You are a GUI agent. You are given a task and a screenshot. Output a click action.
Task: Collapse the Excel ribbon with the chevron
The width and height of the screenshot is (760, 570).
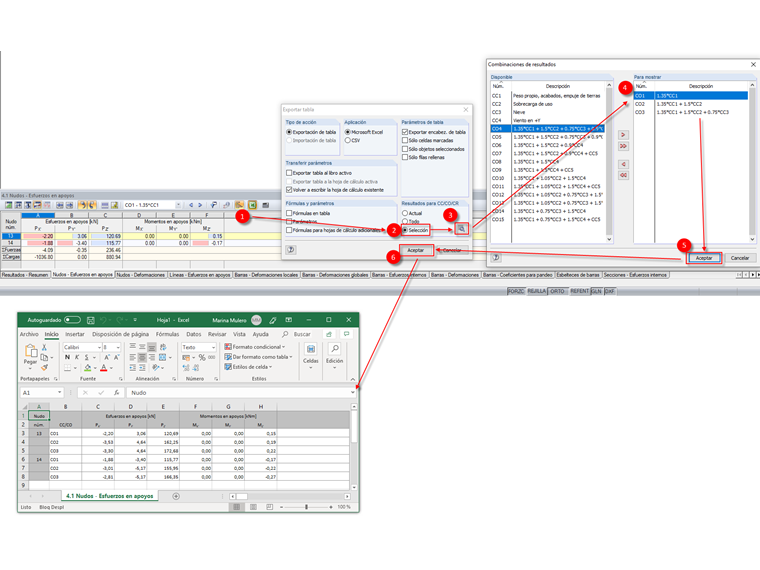pos(353,379)
